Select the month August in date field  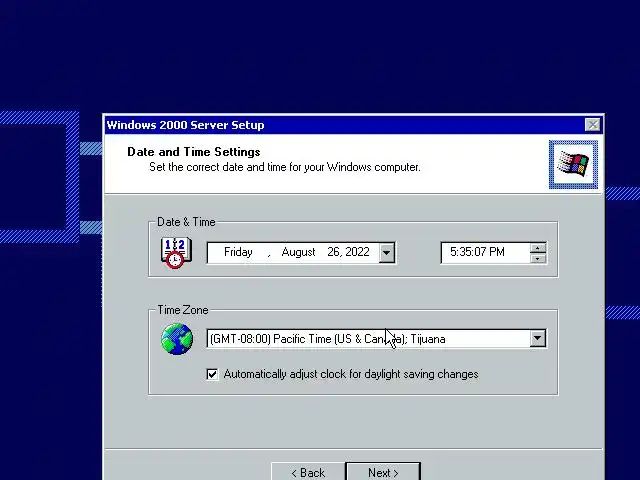click(x=298, y=252)
